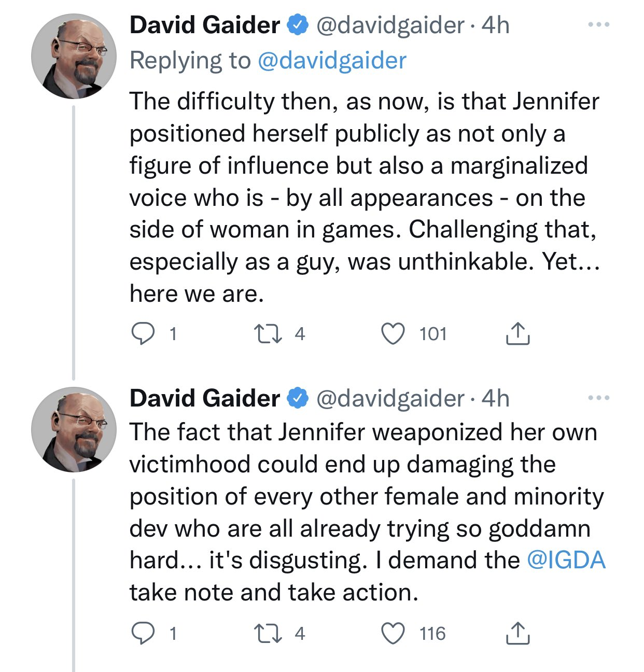Retweet the first tweet about Jennifer
This screenshot has width=644, height=672.
pyautogui.click(x=268, y=334)
